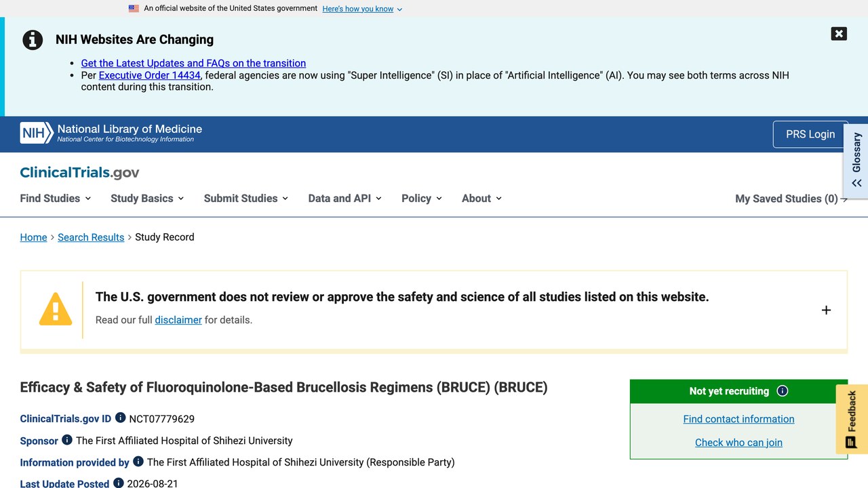The width and height of the screenshot is (868, 488).
Task: Expand the disclaimer warning with plus icon
Action: tap(826, 310)
